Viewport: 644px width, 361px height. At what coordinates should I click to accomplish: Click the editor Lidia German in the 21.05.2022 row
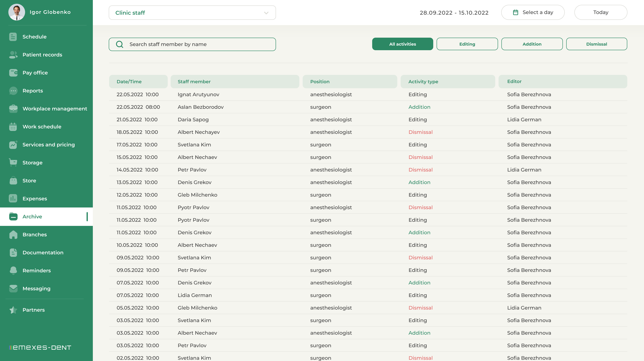pos(524,119)
